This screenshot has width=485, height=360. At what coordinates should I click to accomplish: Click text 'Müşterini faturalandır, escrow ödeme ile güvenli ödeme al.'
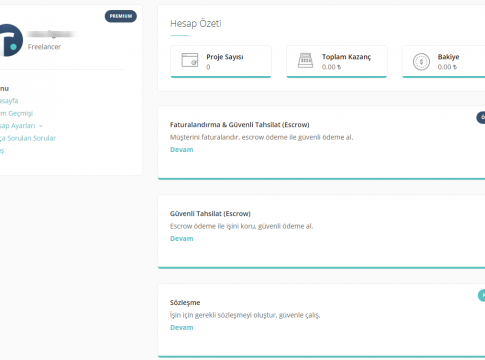tap(262, 137)
